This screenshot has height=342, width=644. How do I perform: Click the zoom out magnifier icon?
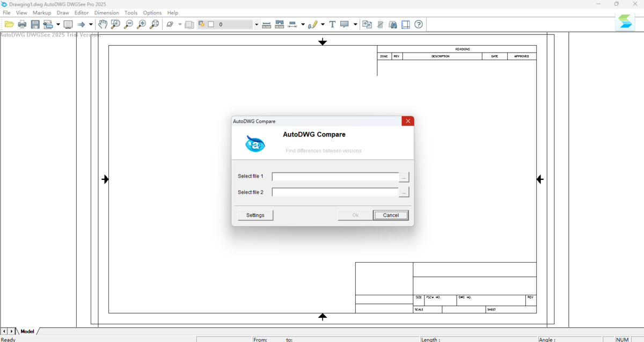[128, 24]
